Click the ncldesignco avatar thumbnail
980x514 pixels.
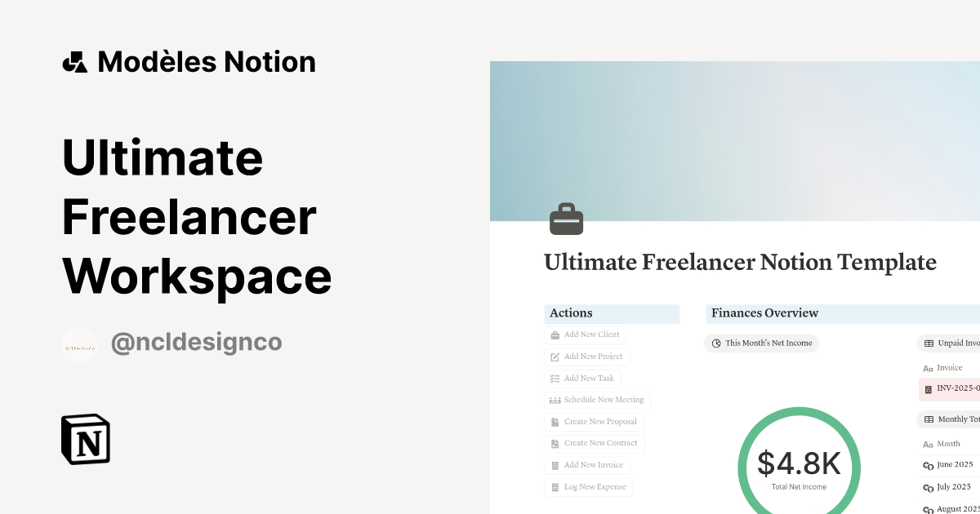pyautogui.click(x=79, y=345)
